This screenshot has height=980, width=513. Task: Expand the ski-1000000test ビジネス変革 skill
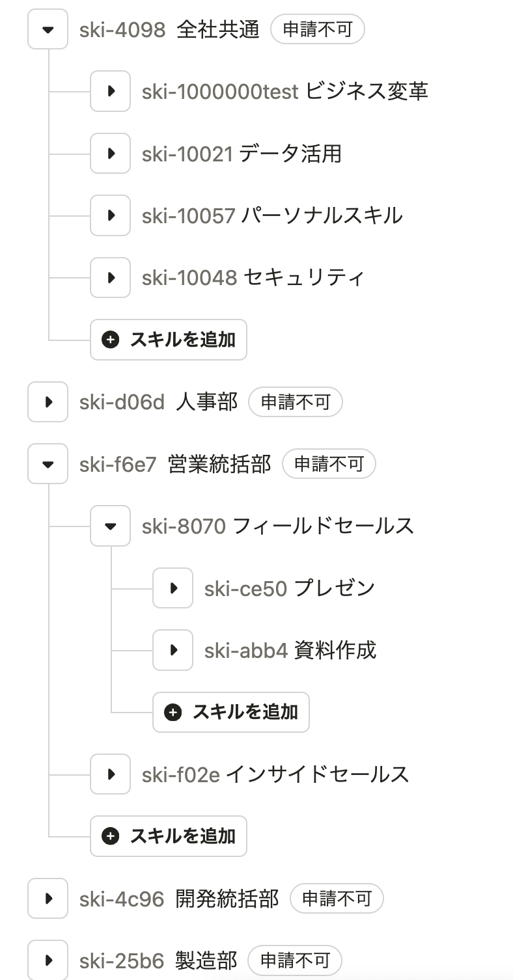click(110, 91)
